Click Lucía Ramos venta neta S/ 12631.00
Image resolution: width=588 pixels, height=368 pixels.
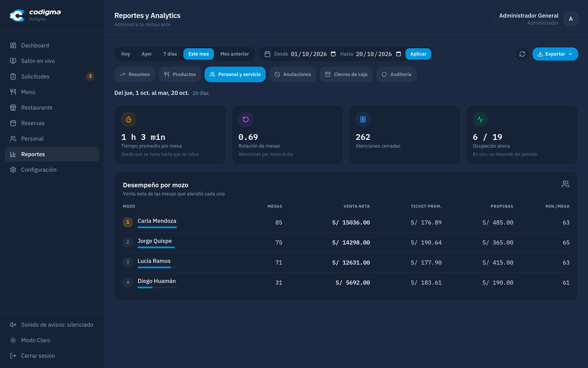[351, 263]
